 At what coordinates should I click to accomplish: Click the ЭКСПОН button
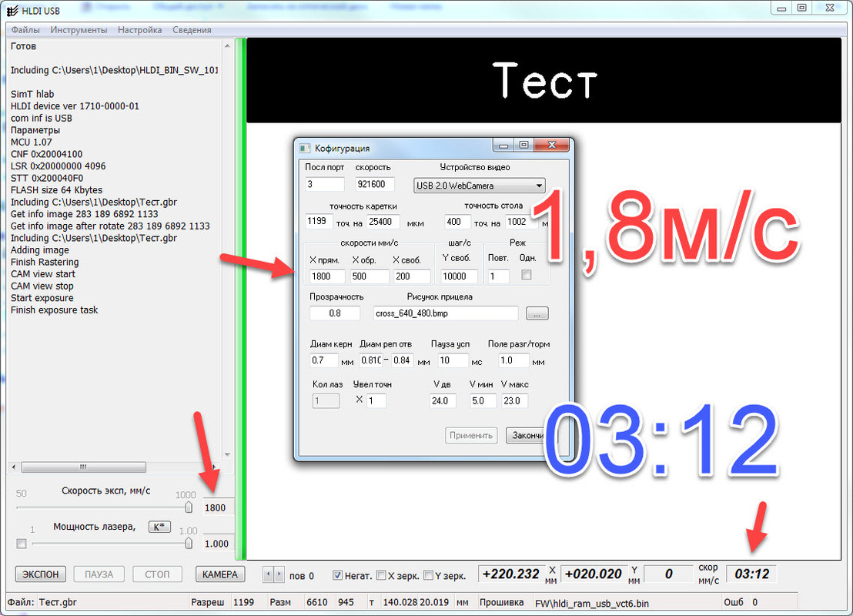40,574
